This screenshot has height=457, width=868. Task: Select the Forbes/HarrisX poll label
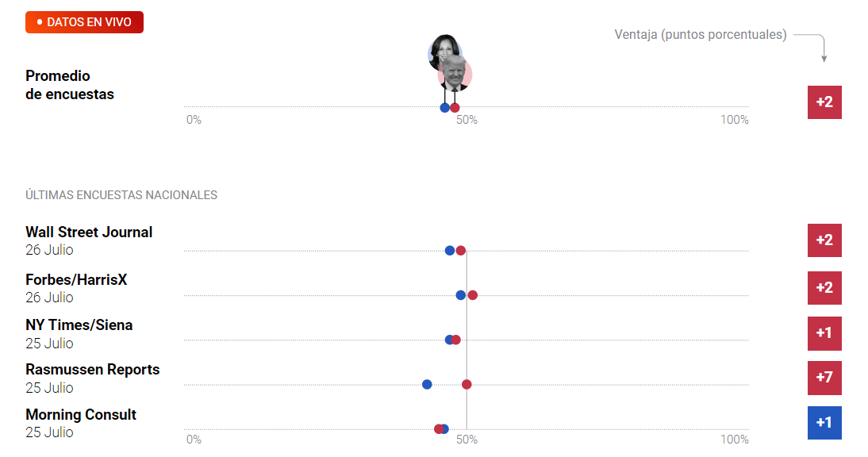pyautogui.click(x=76, y=279)
